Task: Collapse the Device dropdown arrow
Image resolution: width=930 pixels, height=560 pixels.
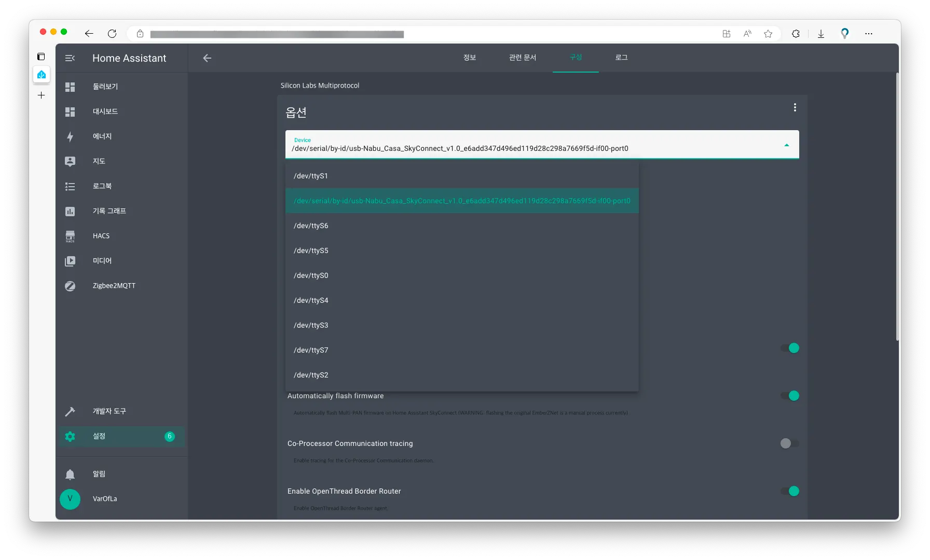Action: [787, 145]
